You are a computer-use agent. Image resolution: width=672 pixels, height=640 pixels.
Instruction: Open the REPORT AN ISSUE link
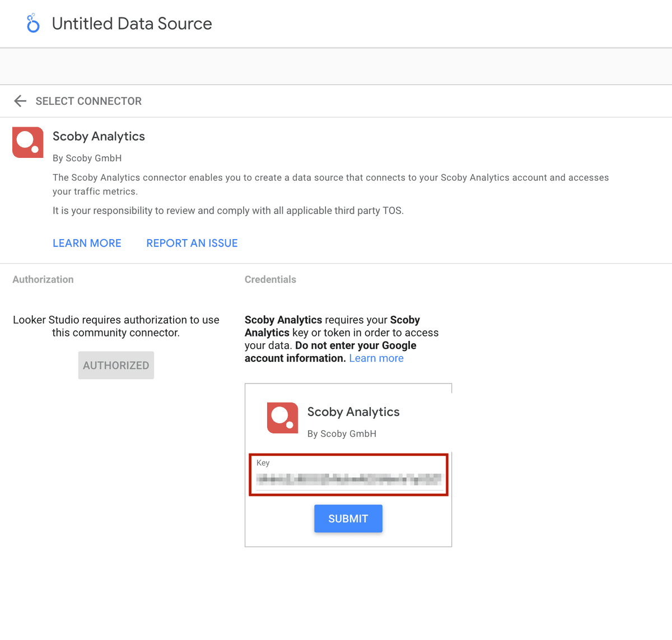(192, 243)
